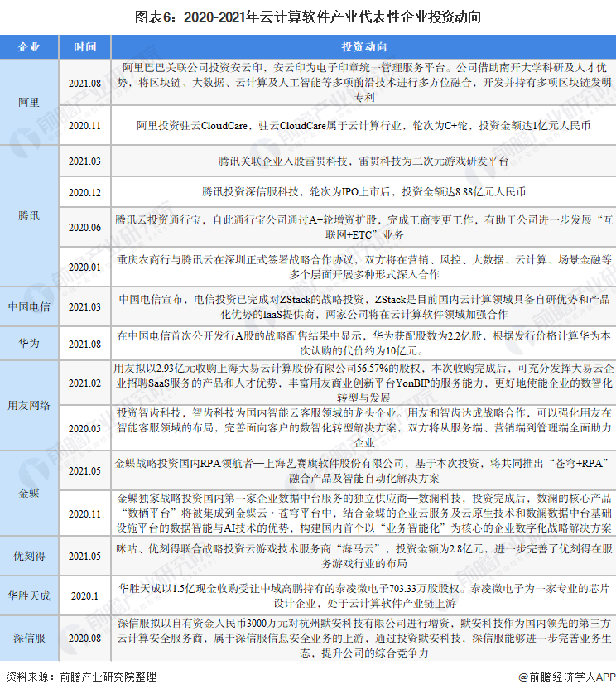Select date '2020.11' in the 驻云CloudCare row
This screenshot has width=616, height=694.
point(84,125)
